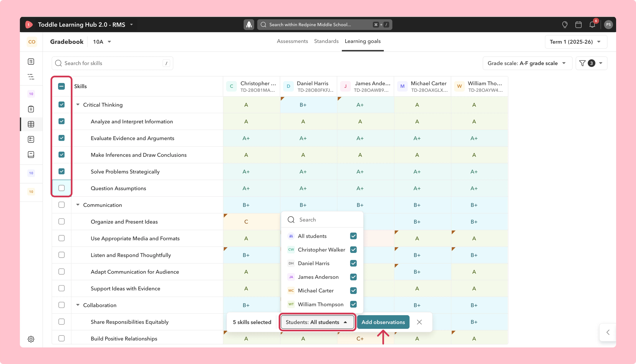Open the note panel sidebar icon
Viewport: 636px width, 364px height.
(x=31, y=154)
